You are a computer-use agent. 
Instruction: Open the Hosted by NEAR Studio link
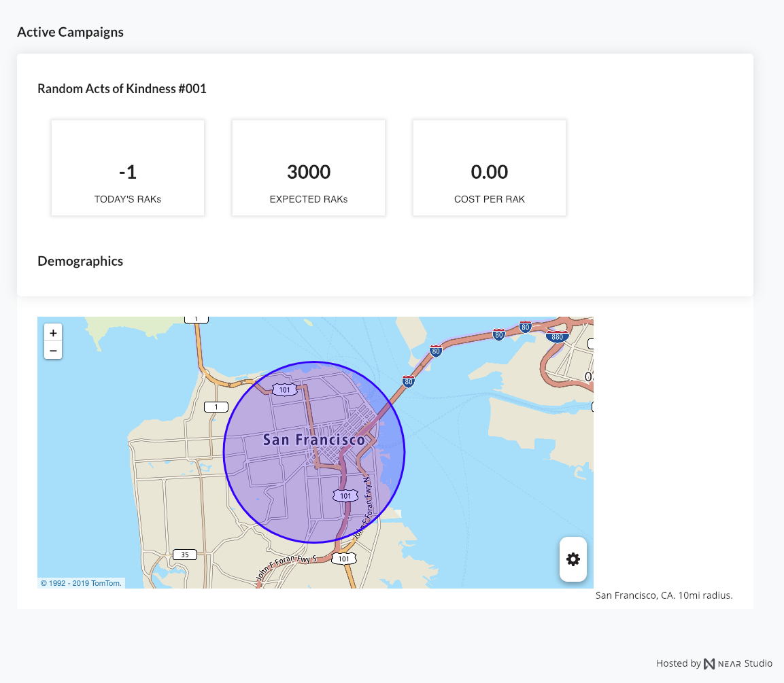(x=714, y=663)
